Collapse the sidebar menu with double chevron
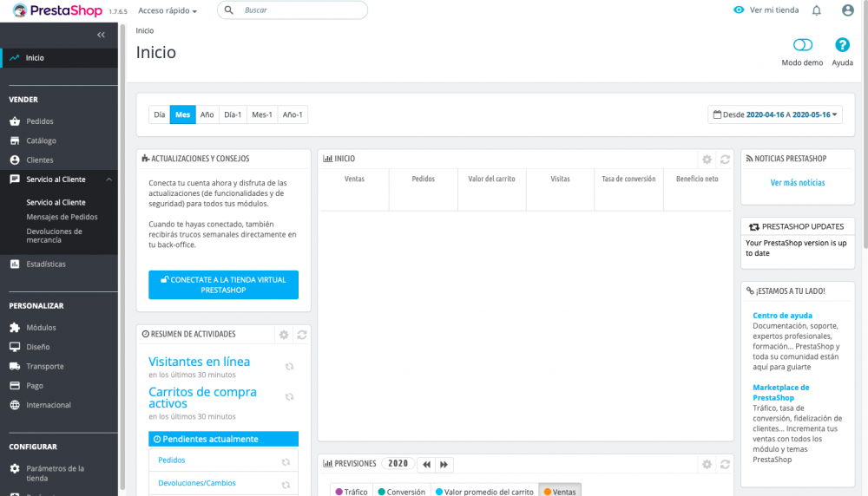 [x=101, y=35]
